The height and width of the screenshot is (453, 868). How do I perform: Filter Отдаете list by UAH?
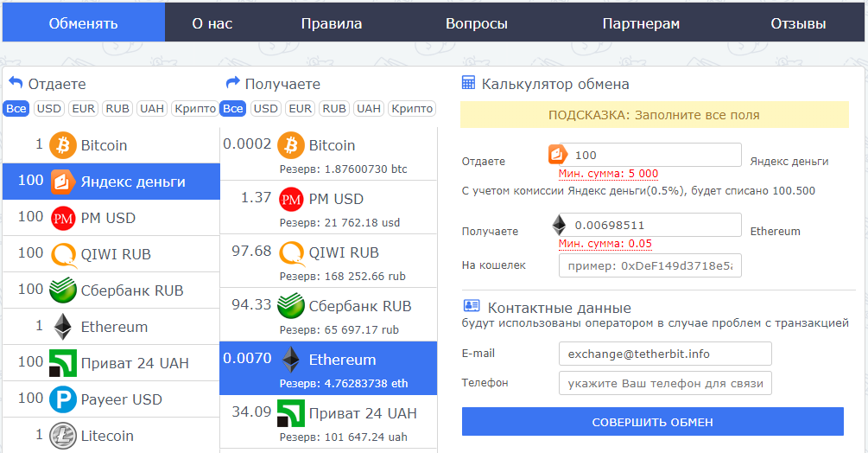pyautogui.click(x=152, y=109)
